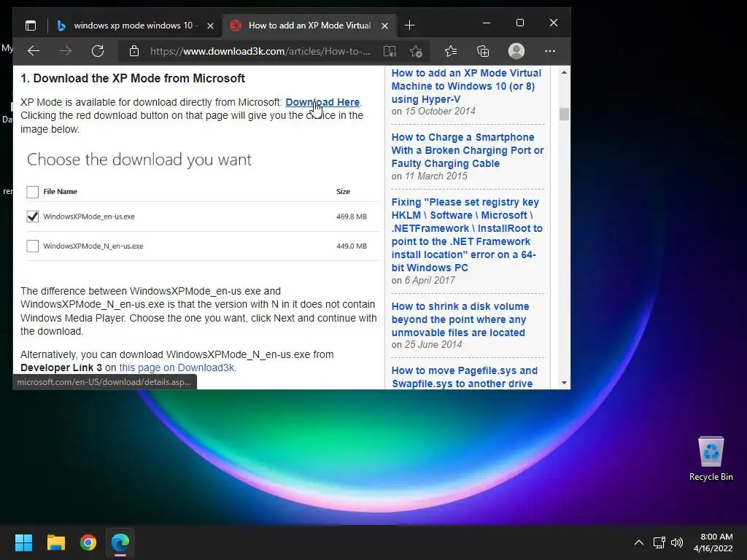Open Edge settings and more menu
Screen dimensions: 747x560
pyautogui.click(x=550, y=51)
